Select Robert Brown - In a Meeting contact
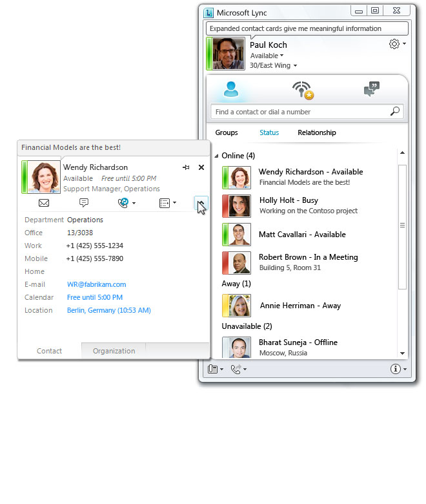 tap(308, 262)
